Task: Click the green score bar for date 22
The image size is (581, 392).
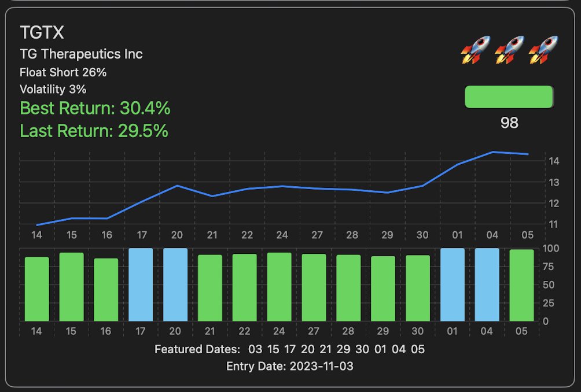Action: (x=245, y=287)
